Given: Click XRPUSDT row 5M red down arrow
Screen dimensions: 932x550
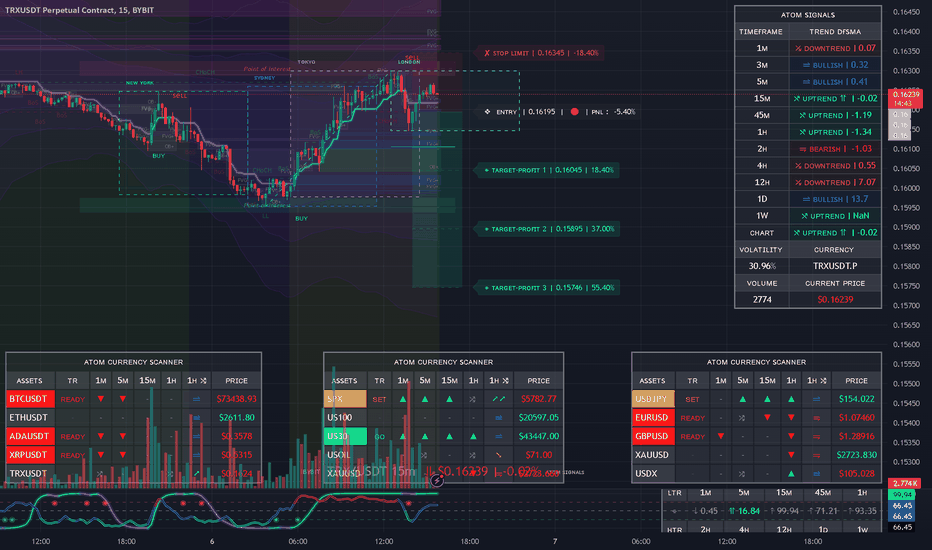Looking at the screenshot, I should tap(122, 455).
